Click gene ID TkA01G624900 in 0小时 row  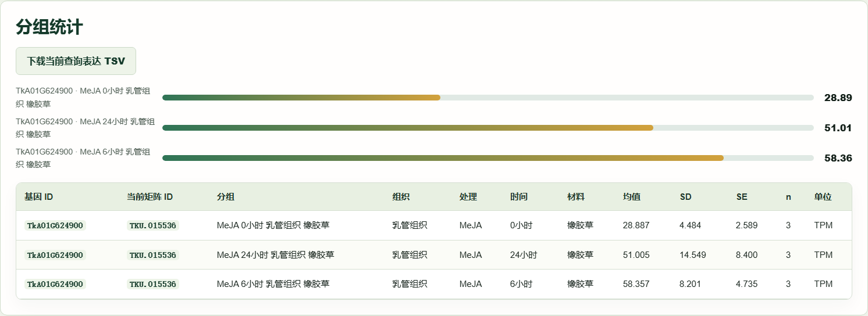[55, 225]
